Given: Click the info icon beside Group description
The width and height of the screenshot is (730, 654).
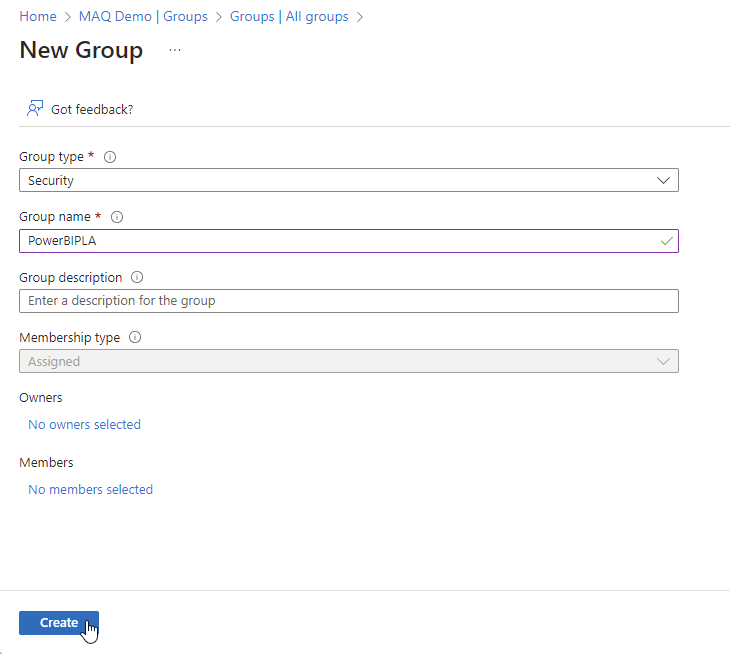Looking at the screenshot, I should (x=137, y=277).
